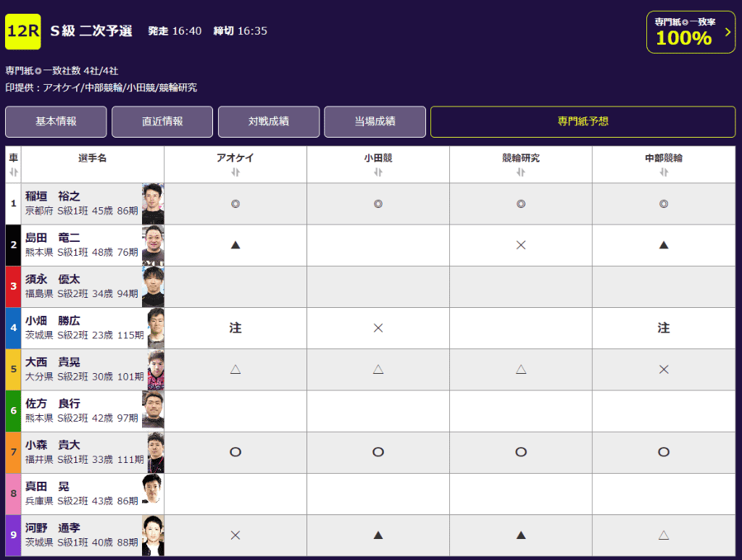Open the 対戦成績 tab
This screenshot has height=560, width=742.
click(269, 122)
